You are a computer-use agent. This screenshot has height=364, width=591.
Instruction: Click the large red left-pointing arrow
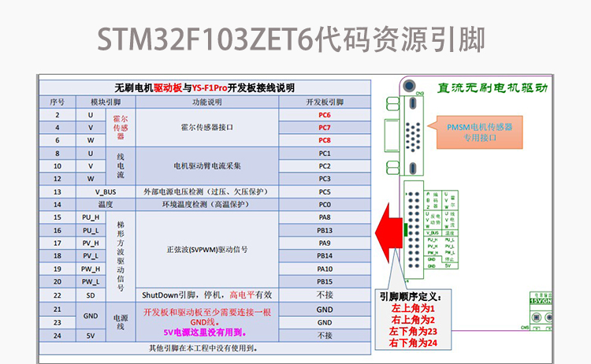coord(386,230)
